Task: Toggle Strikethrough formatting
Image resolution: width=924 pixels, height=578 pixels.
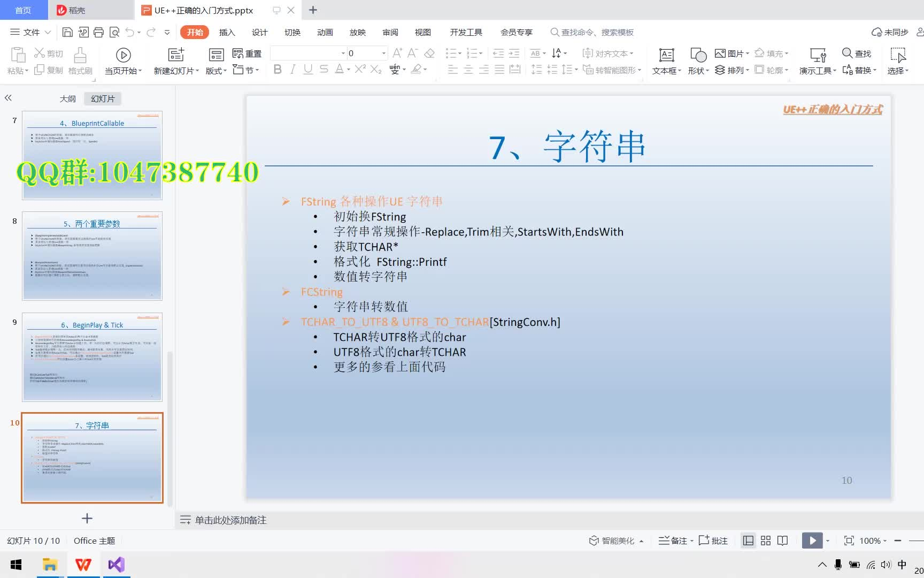Action: click(x=324, y=69)
